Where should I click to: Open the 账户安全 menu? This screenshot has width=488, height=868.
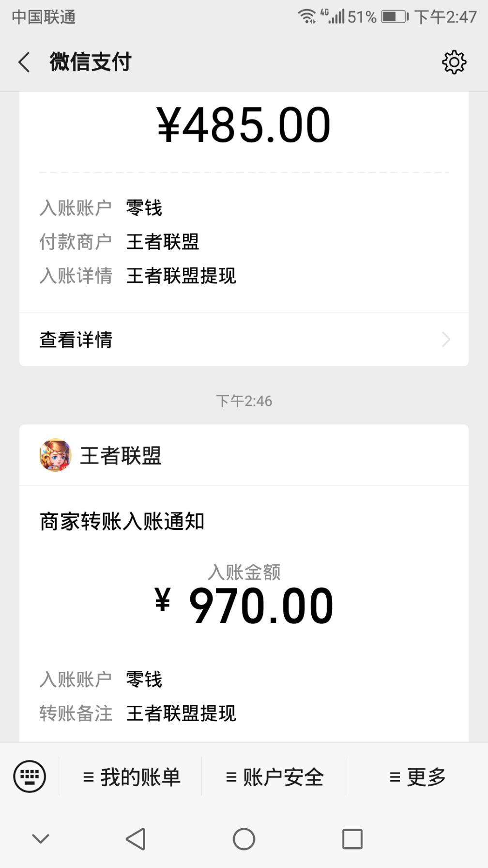[x=274, y=777]
